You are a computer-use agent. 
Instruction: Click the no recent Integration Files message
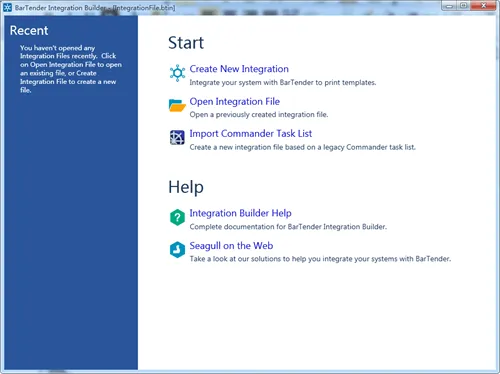coord(71,69)
